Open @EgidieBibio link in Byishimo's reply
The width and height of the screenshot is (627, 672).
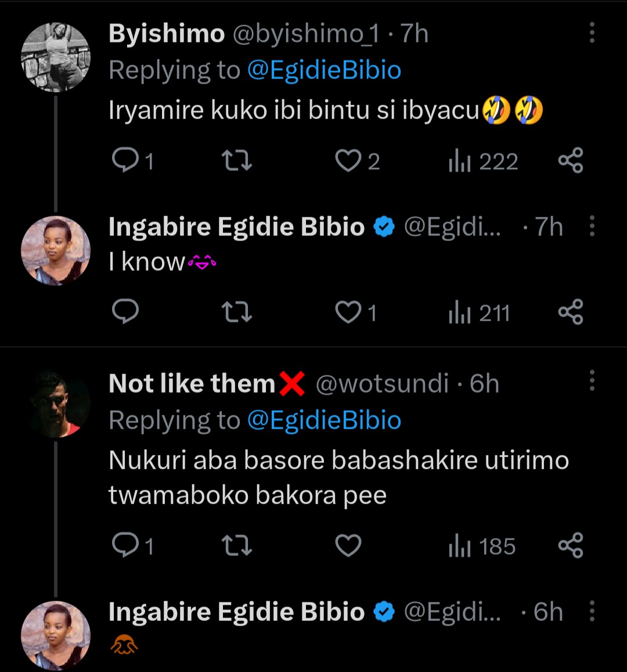coord(324,70)
